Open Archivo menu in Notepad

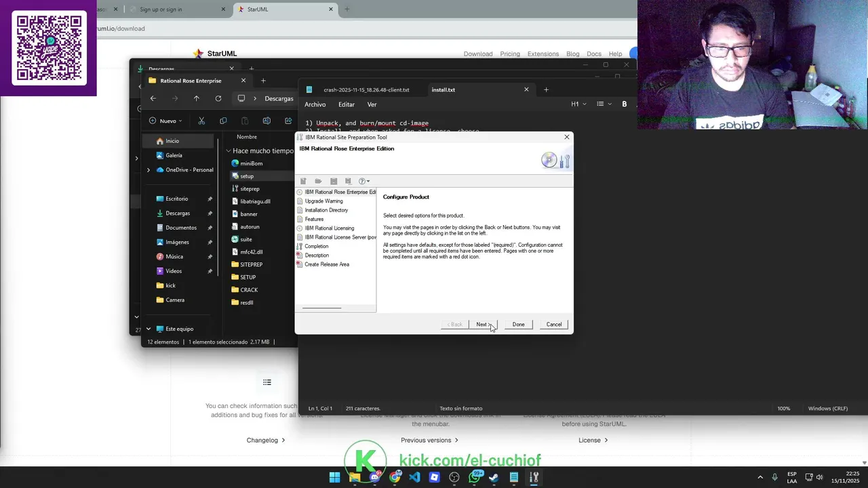click(315, 104)
